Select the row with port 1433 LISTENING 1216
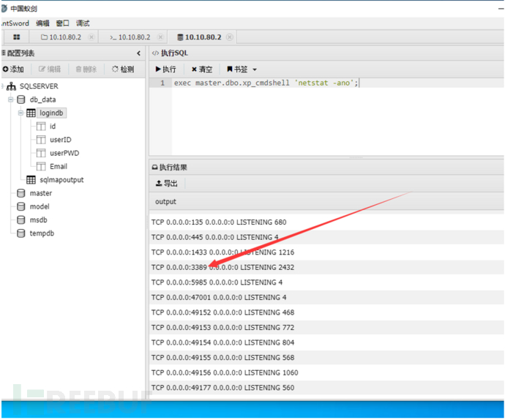 coord(326,252)
